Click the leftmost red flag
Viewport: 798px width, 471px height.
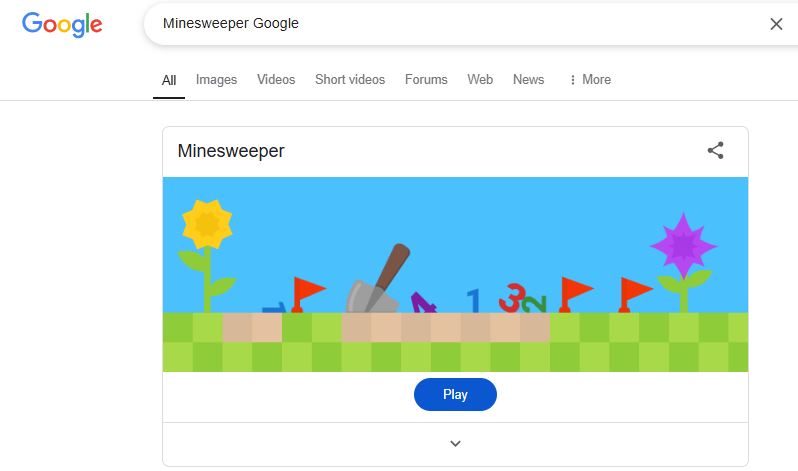pos(307,291)
